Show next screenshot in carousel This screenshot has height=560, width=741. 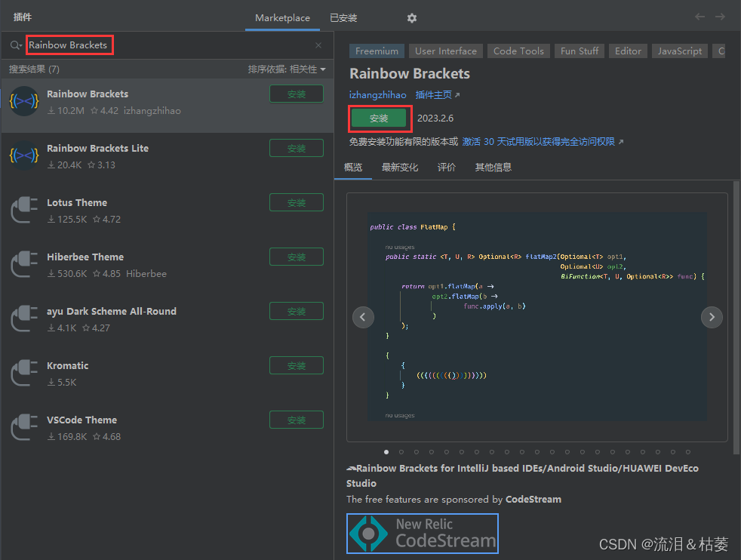(x=712, y=317)
